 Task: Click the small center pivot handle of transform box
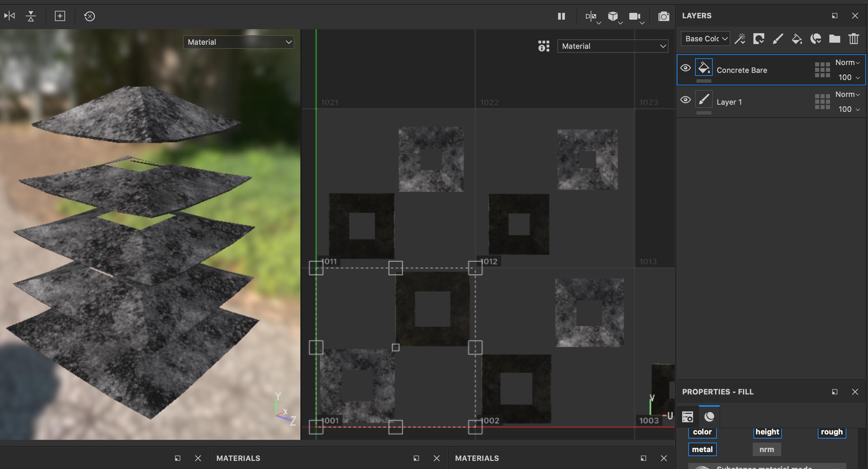(x=395, y=347)
